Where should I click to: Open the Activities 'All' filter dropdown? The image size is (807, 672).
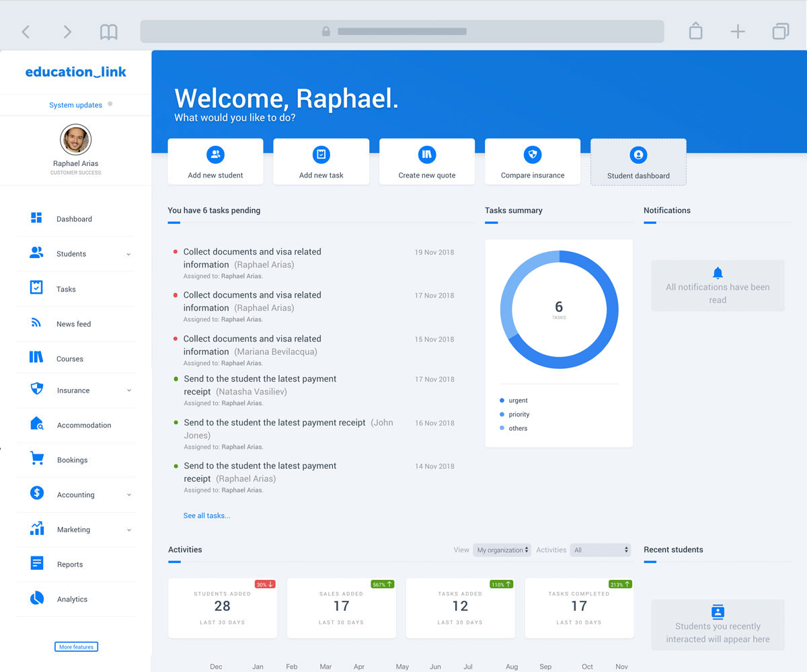point(601,549)
